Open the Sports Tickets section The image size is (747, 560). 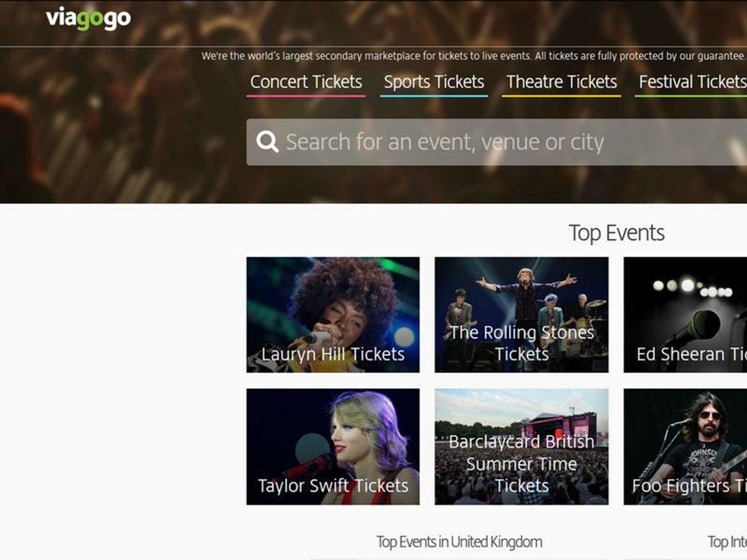coord(435,82)
